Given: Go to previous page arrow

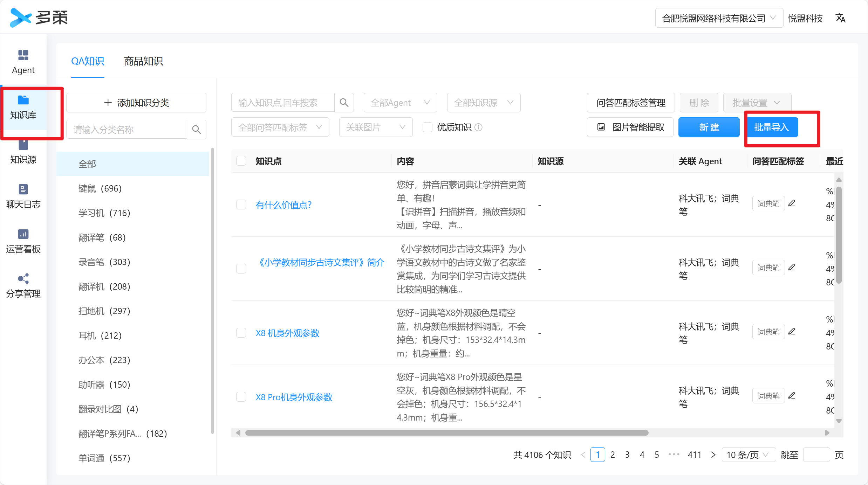Looking at the screenshot, I should click(x=583, y=455).
